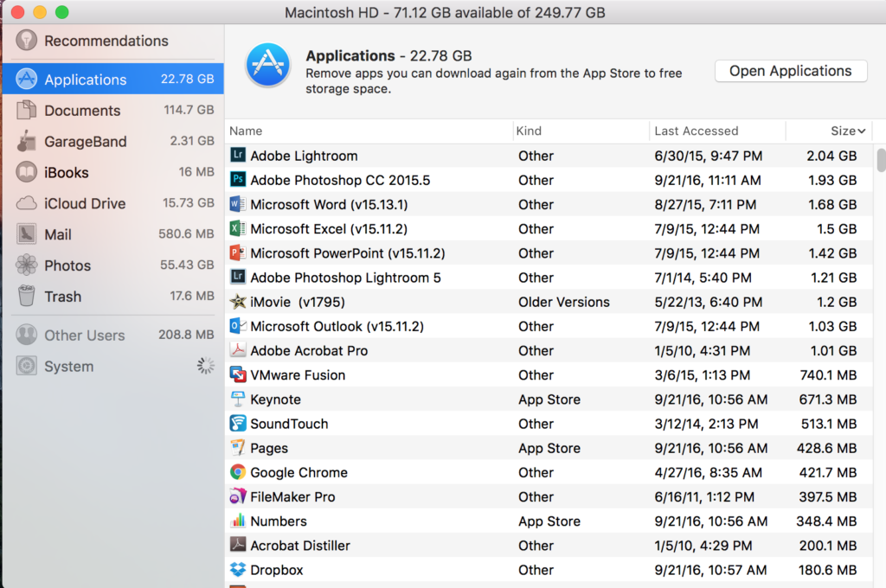
Task: Sort by the Last Accessed header
Action: [697, 131]
